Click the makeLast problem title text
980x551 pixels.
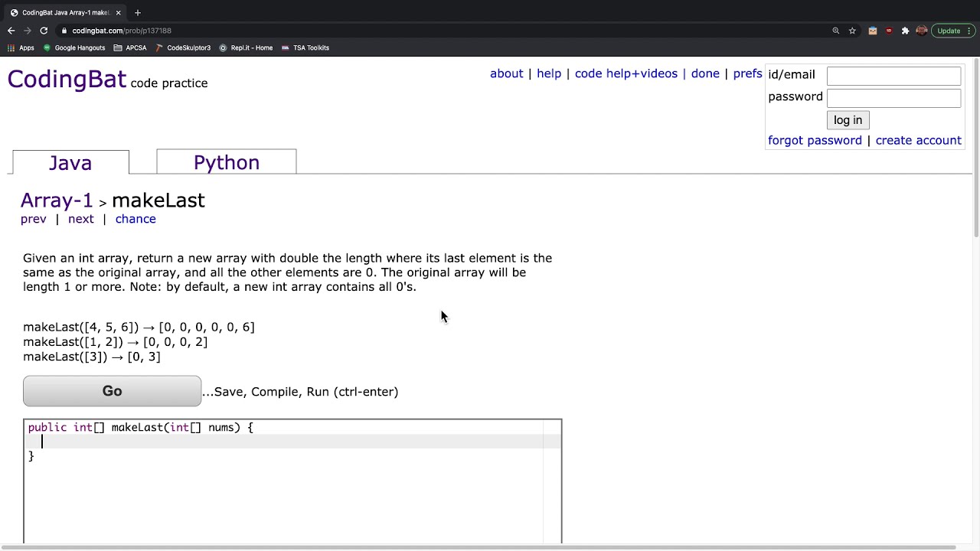[158, 201]
